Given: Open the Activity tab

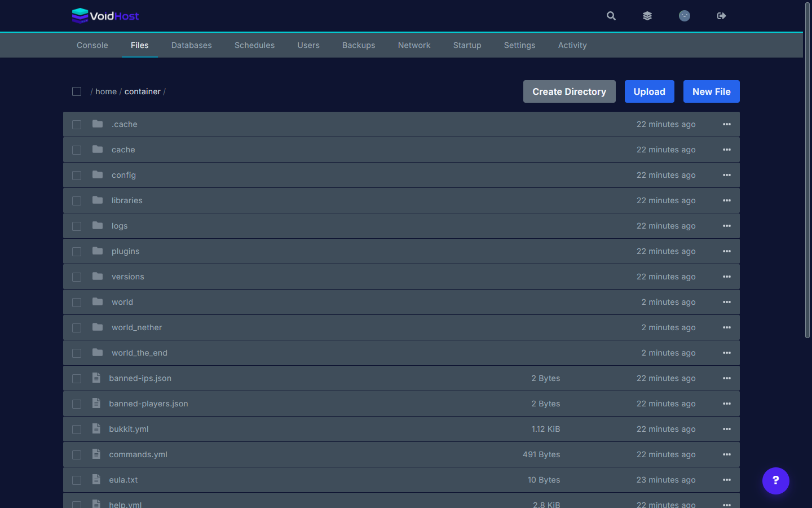Looking at the screenshot, I should point(572,45).
